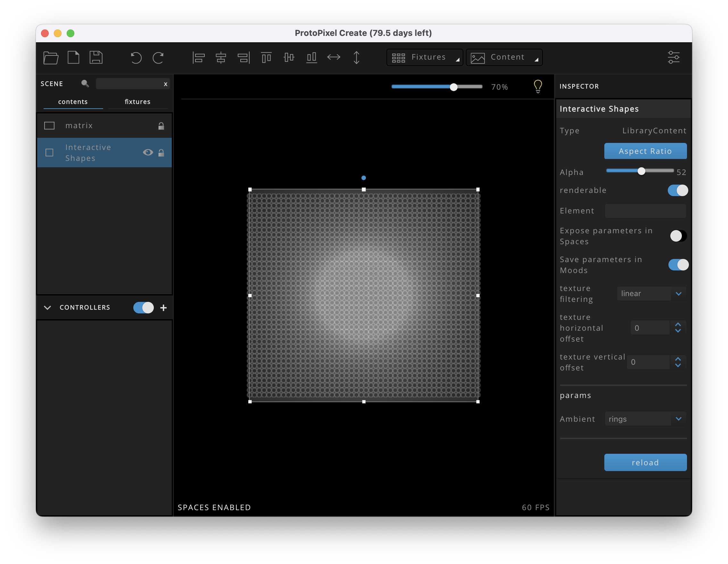The image size is (728, 564).
Task: Distribute items vertically with up-down arrow icon
Action: (x=356, y=58)
